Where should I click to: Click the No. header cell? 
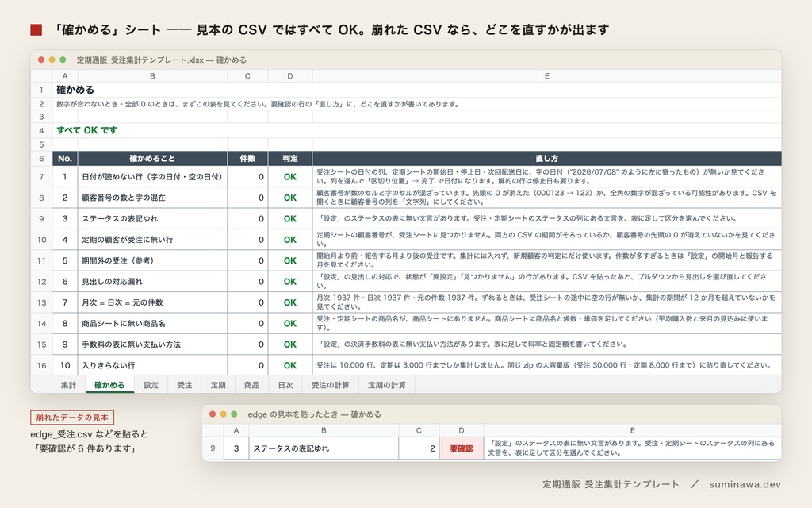pos(65,159)
